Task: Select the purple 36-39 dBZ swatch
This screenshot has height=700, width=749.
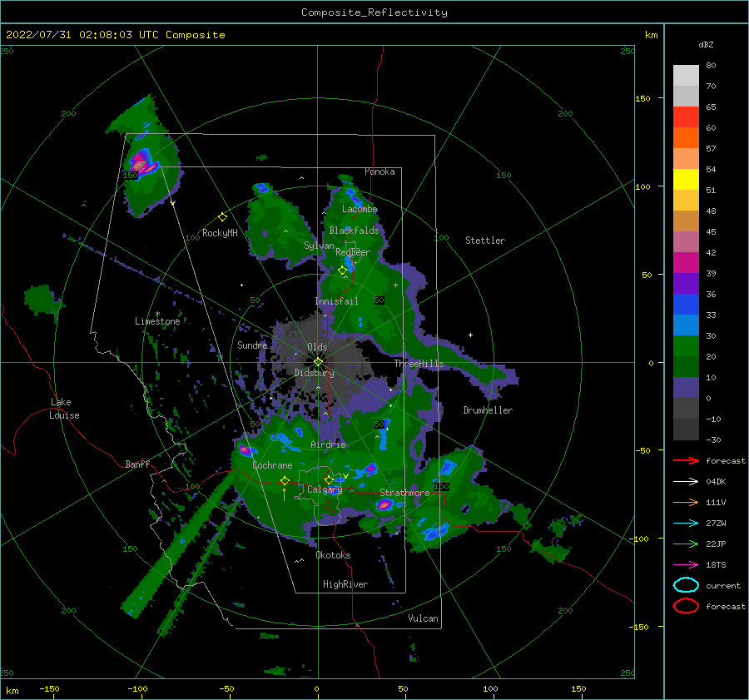Action: [x=686, y=284]
